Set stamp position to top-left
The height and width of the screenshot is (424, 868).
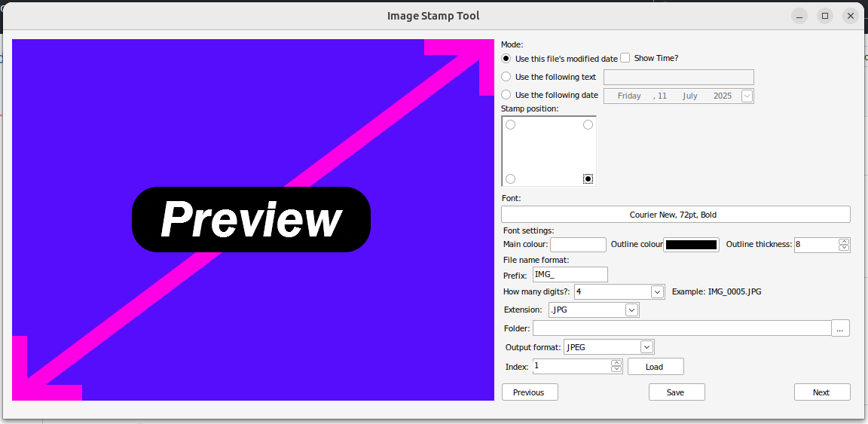[x=510, y=125]
